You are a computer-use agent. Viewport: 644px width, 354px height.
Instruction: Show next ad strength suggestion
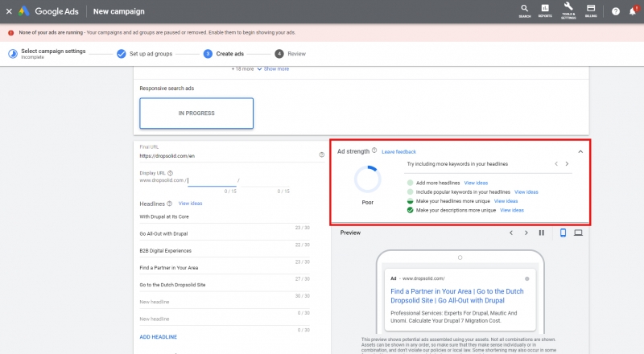tap(567, 164)
